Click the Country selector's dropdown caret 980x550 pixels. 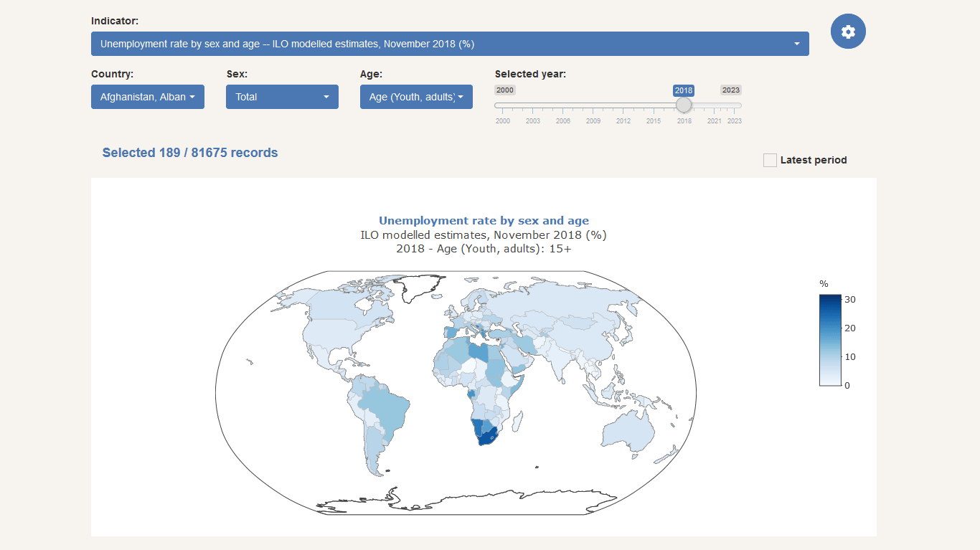coord(194,97)
